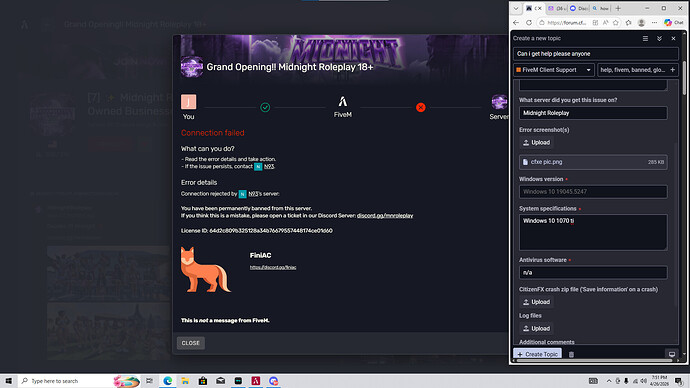Click the browser refresh icon

coord(529,22)
